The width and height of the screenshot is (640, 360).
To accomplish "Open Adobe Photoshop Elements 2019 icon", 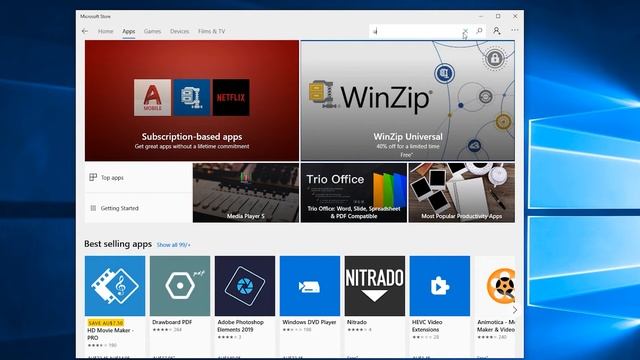I will pyautogui.click(x=245, y=286).
